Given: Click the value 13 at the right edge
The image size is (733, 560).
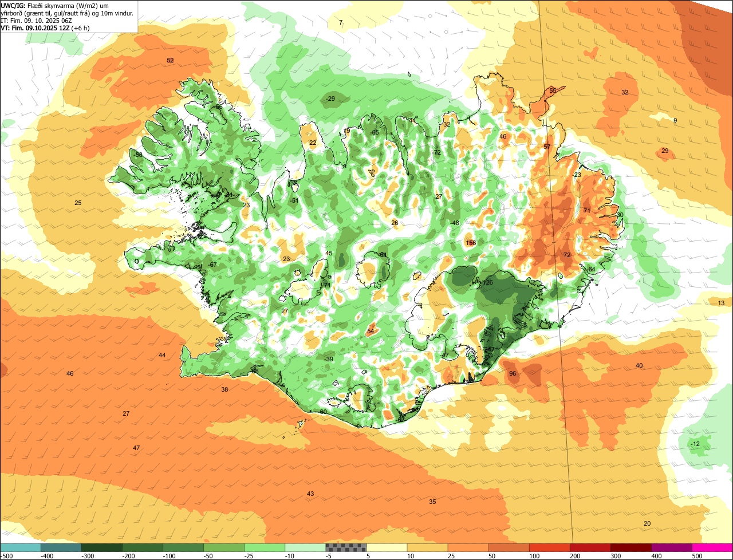Looking at the screenshot, I should [721, 303].
